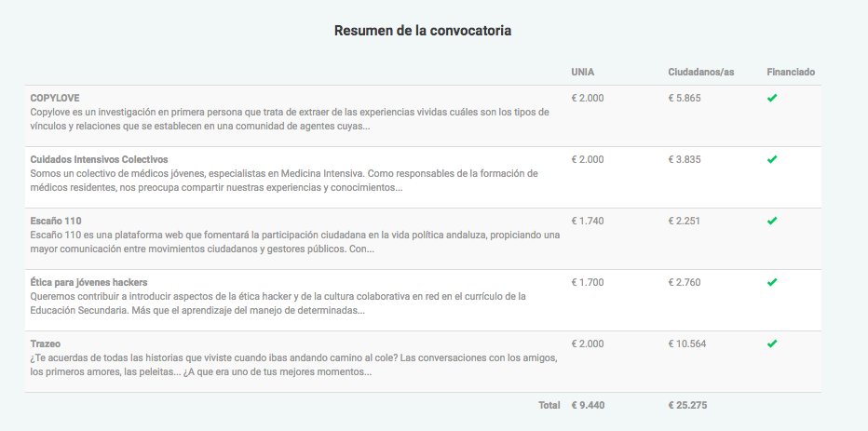Click the green checkmark in Escaño 110 row
The height and width of the screenshot is (431, 868).
point(772,221)
